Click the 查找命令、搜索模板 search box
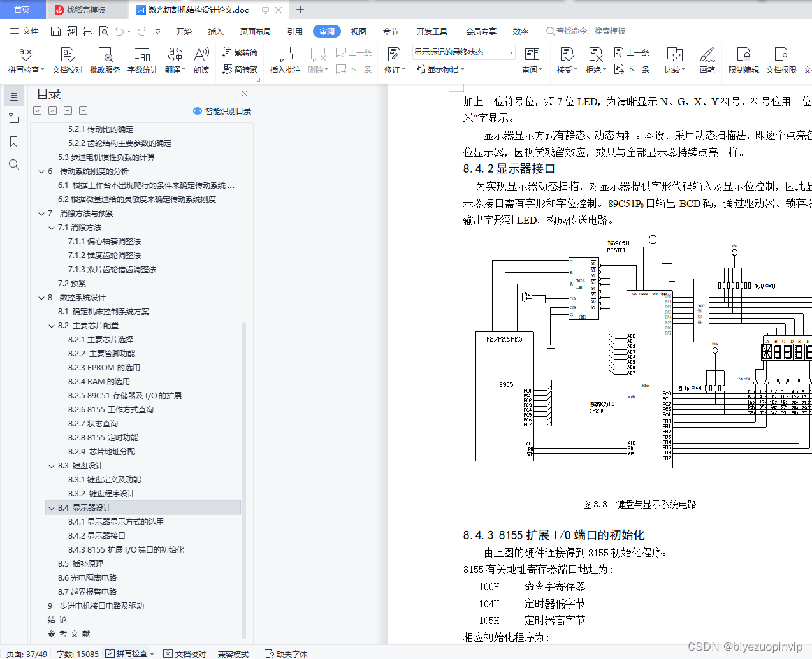Screen dimensions: 812x659 click(x=586, y=31)
